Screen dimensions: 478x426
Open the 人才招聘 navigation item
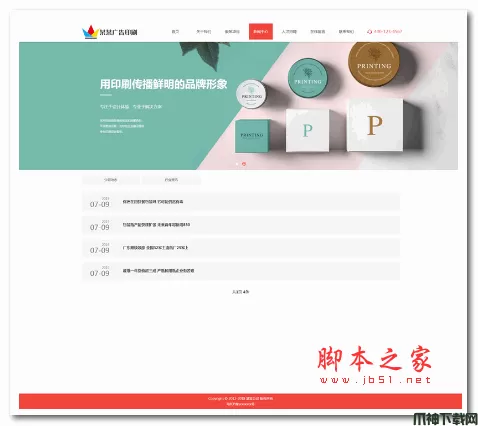289,32
